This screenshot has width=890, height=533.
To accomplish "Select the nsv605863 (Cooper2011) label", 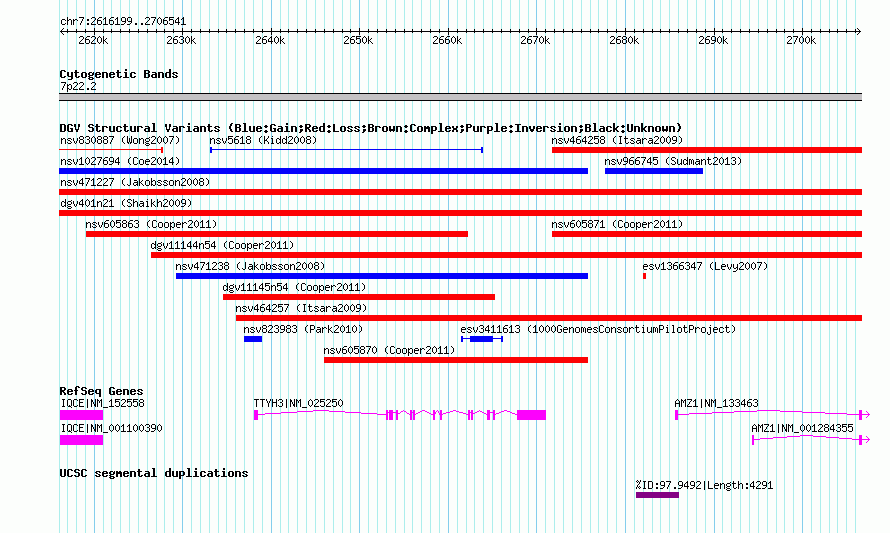I will point(151,224).
